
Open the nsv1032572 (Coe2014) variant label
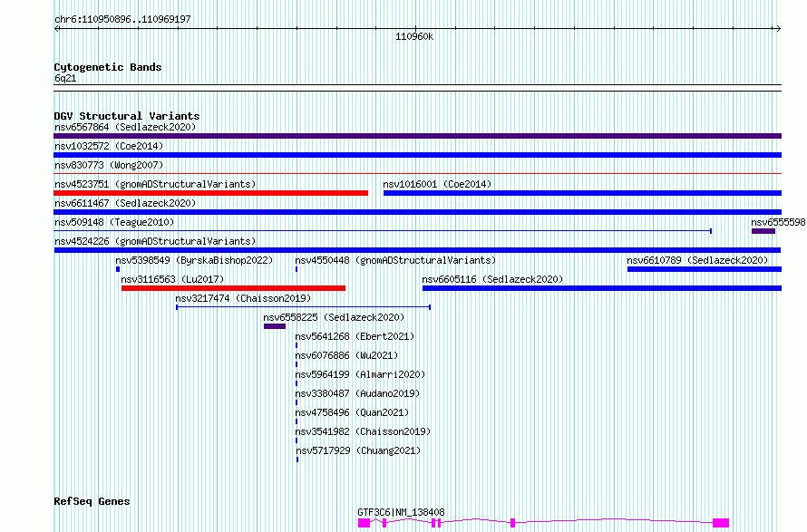click(x=109, y=146)
